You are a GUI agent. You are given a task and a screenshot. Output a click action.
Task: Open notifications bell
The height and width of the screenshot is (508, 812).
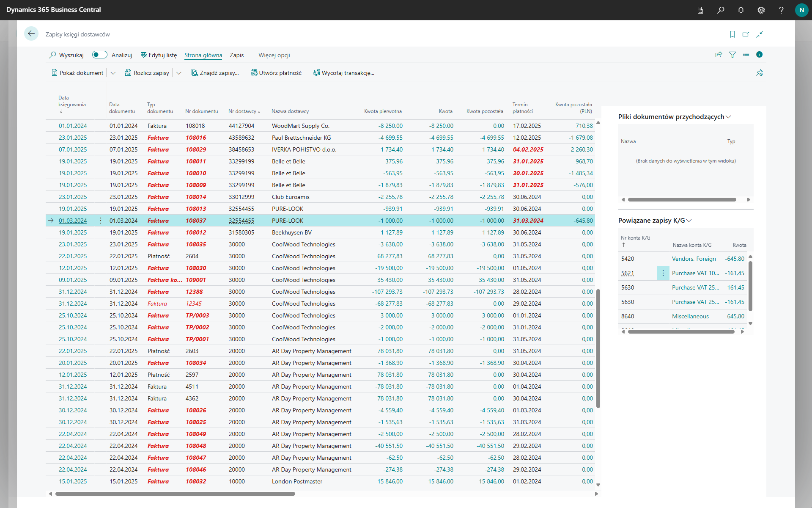(741, 10)
